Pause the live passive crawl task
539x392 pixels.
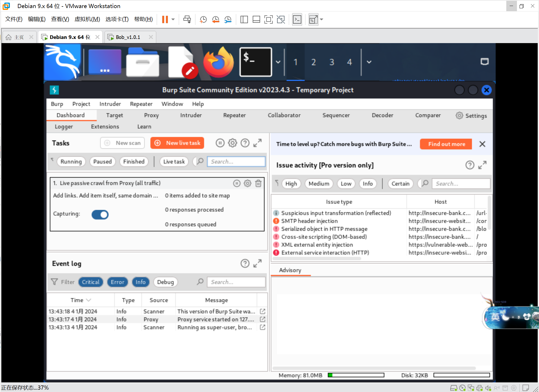237,184
